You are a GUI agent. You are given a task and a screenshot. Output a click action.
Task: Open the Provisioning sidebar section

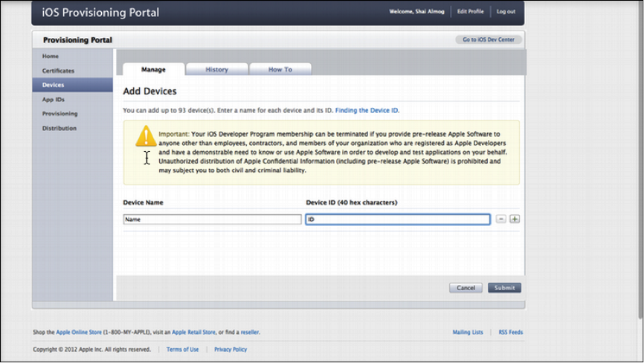[x=59, y=114]
